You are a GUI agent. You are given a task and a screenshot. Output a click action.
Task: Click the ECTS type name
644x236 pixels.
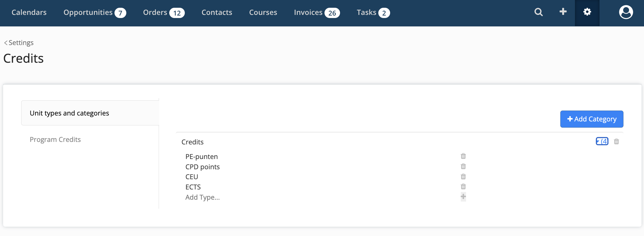click(x=193, y=187)
